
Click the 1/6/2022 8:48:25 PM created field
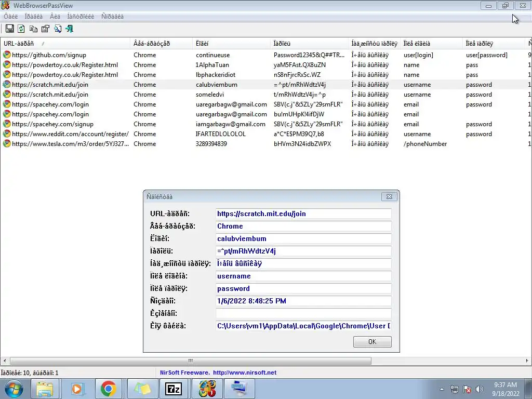[303, 301]
